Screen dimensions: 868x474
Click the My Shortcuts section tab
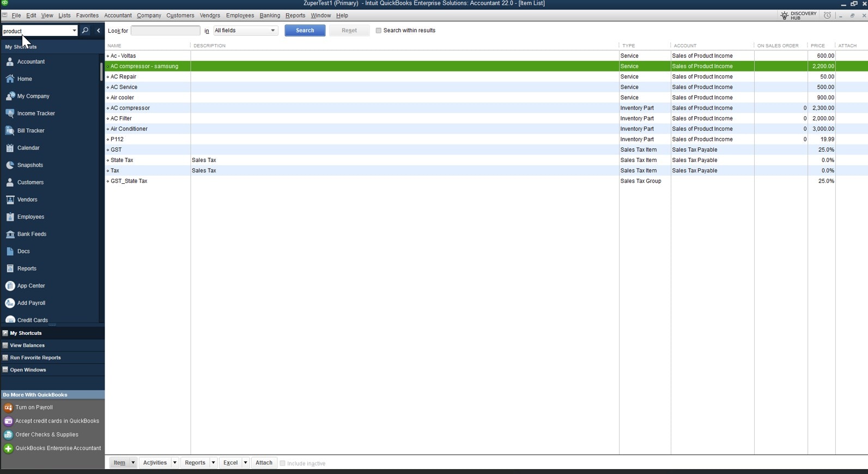pyautogui.click(x=52, y=333)
